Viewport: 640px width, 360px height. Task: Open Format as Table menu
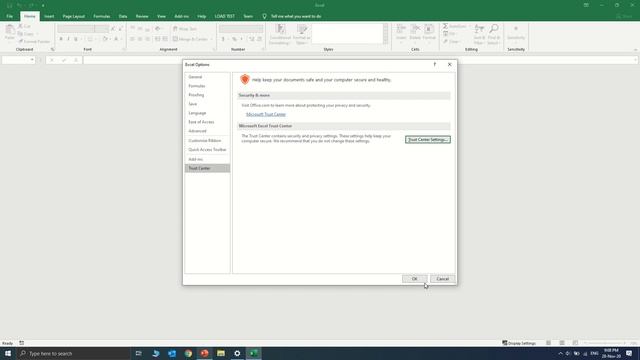point(302,34)
